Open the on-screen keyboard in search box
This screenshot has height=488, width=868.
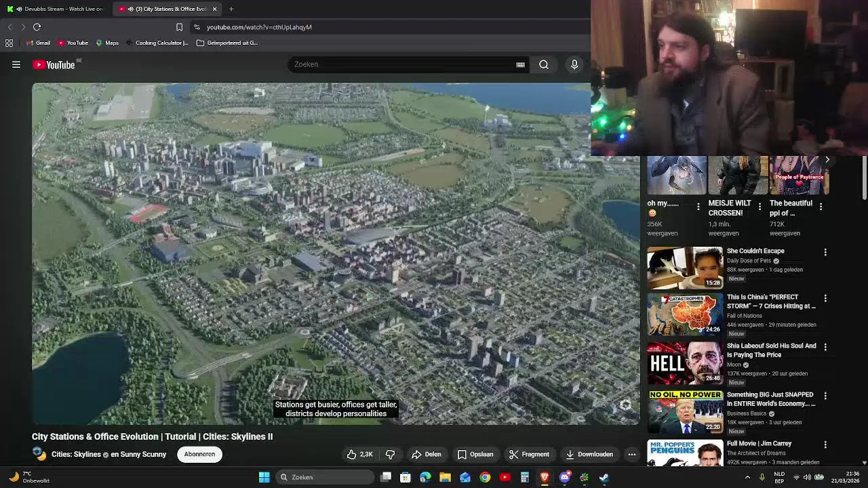[520, 64]
